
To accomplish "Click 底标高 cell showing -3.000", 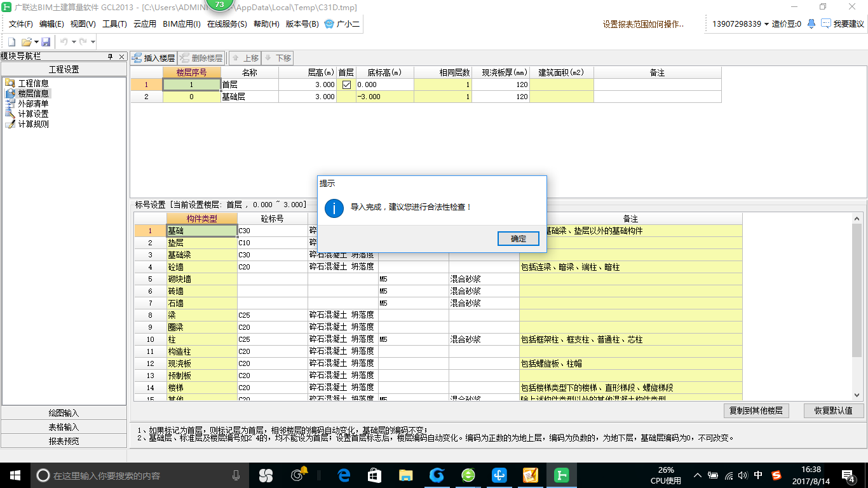I will click(x=385, y=97).
